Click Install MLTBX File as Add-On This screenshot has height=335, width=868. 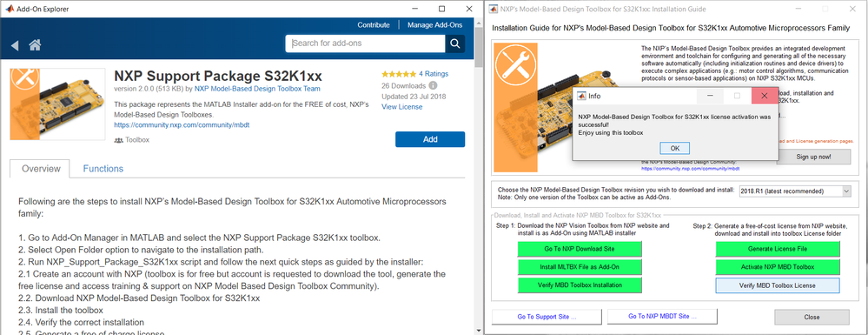[580, 267]
